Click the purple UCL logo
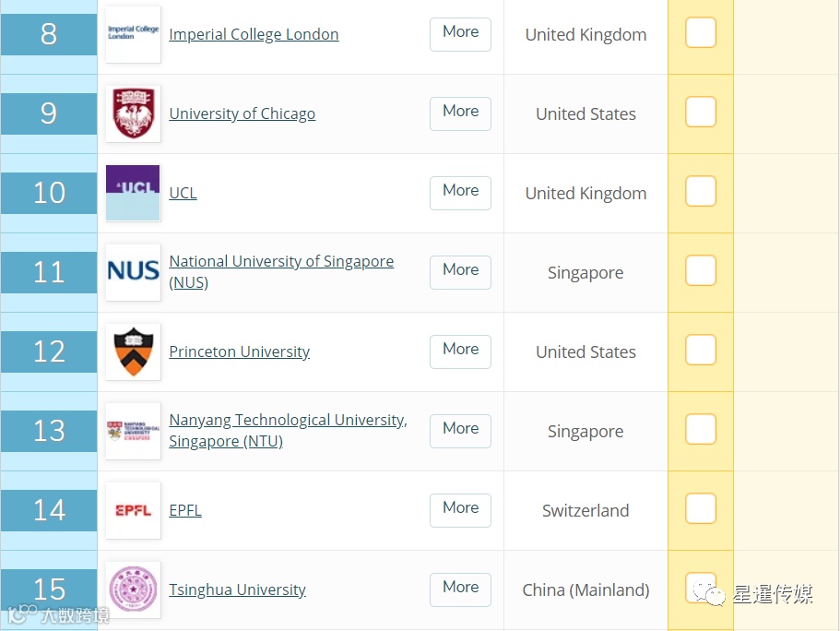The width and height of the screenshot is (840, 631). tap(133, 193)
